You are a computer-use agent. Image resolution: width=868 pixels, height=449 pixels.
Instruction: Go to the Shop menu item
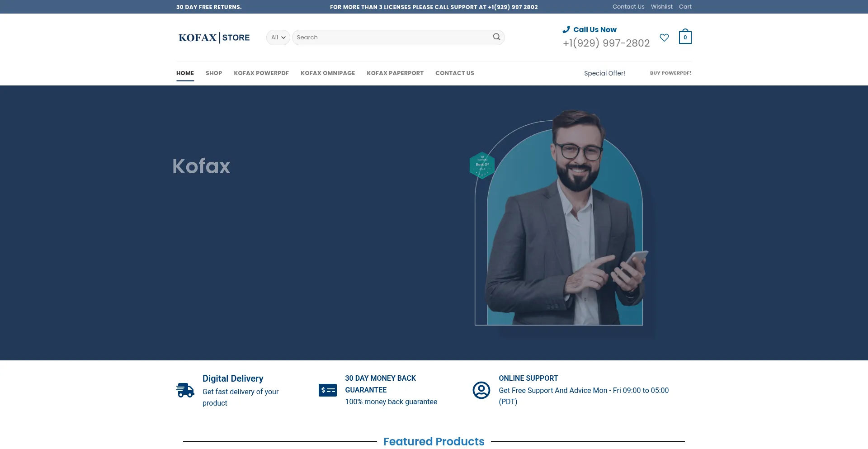pos(213,73)
